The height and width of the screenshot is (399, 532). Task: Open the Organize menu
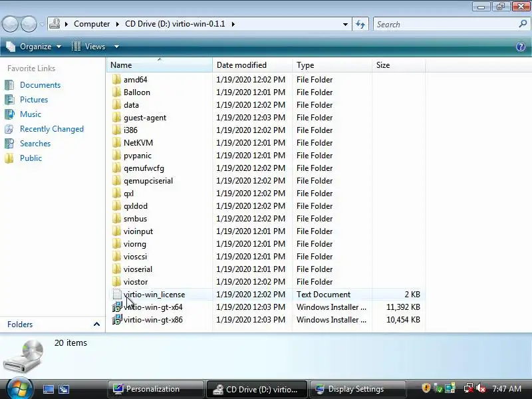pyautogui.click(x=35, y=47)
